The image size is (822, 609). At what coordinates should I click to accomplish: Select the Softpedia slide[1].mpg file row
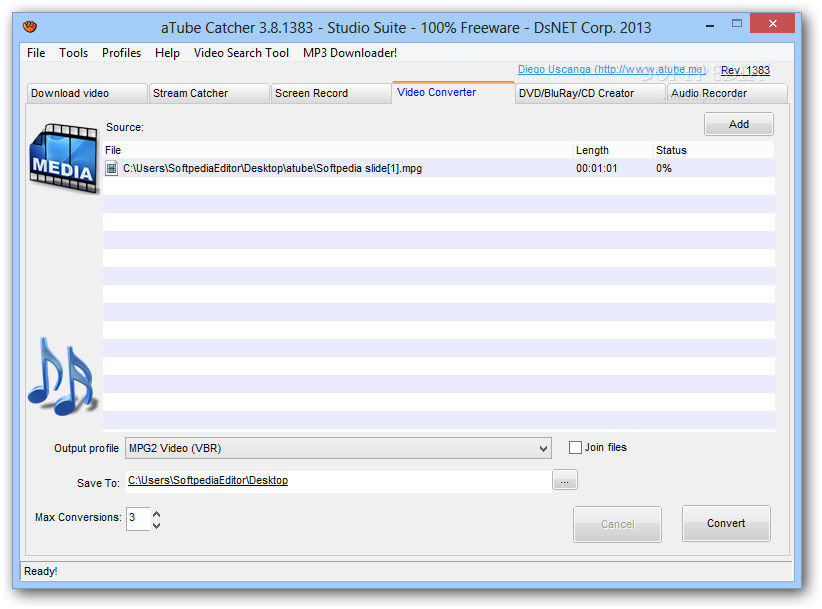pos(439,168)
